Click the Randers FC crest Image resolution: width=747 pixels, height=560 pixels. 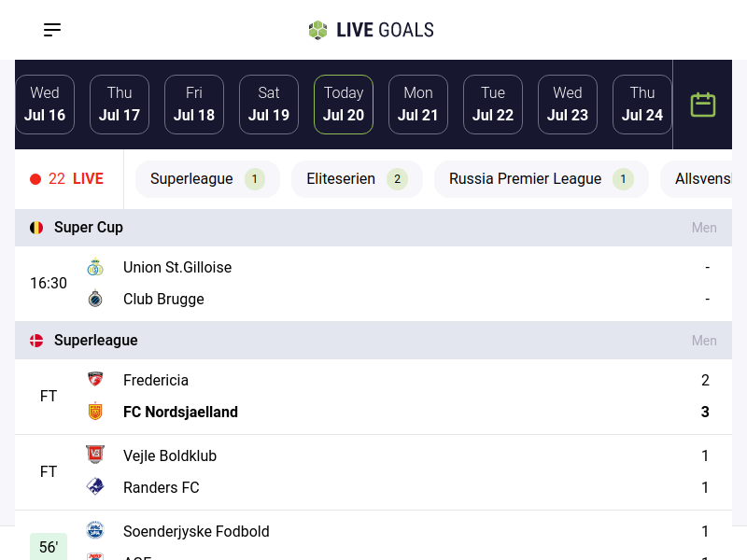[x=95, y=487]
